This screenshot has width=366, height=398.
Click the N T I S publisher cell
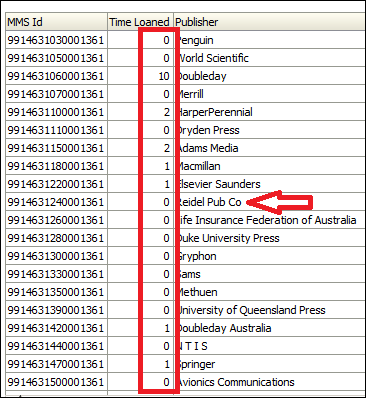269,346
